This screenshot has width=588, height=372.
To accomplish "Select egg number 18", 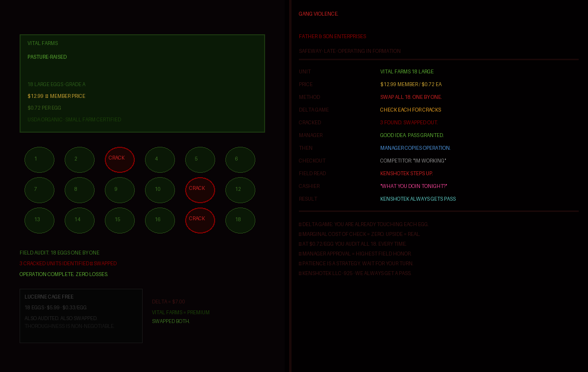I will 240,220.
